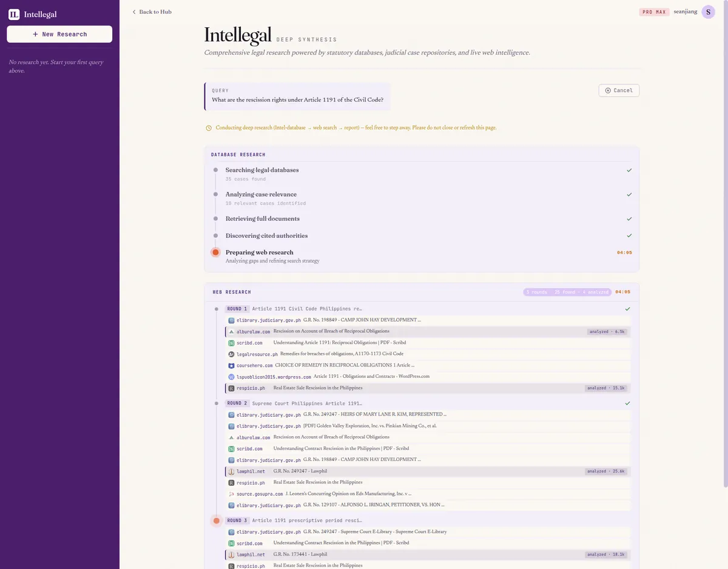Click alburolaw.com favicon in Round 1
Screen dimensions: 728x569
pos(231,331)
